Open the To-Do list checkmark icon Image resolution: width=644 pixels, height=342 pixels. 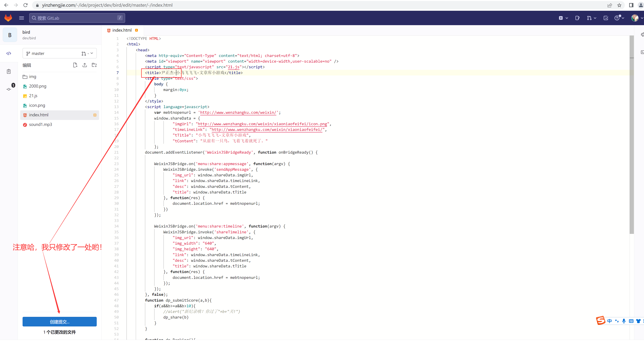point(606,18)
